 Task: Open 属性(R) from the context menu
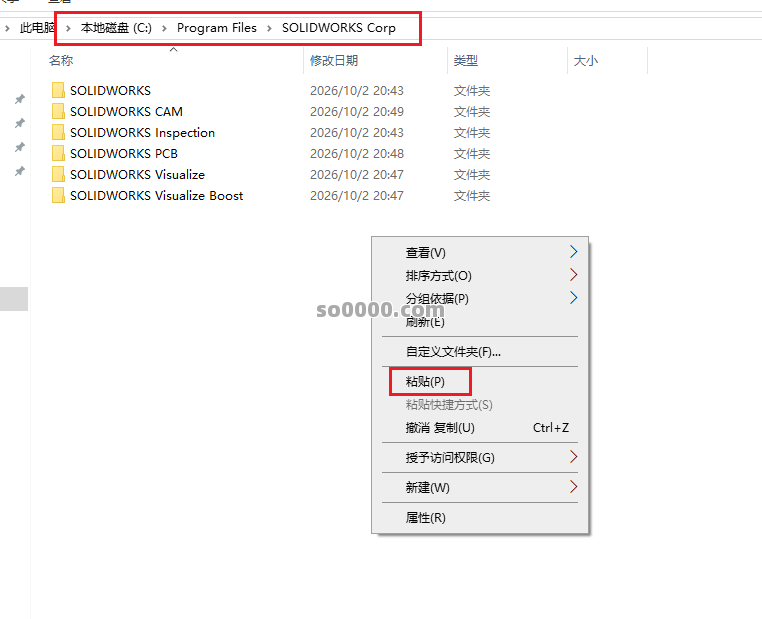tap(480, 517)
